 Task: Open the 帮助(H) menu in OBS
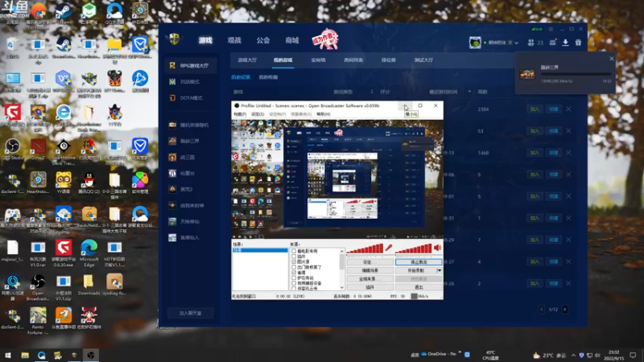coord(324,113)
